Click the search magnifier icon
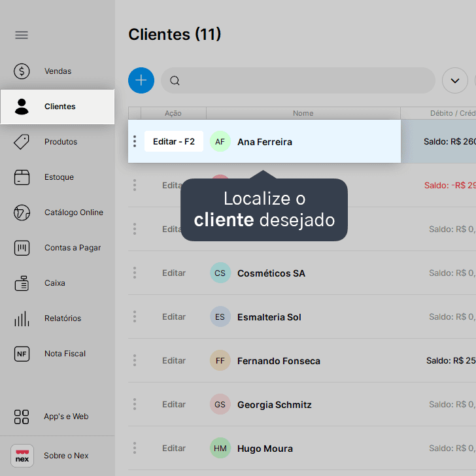This screenshot has width=476, height=476. pos(175,81)
